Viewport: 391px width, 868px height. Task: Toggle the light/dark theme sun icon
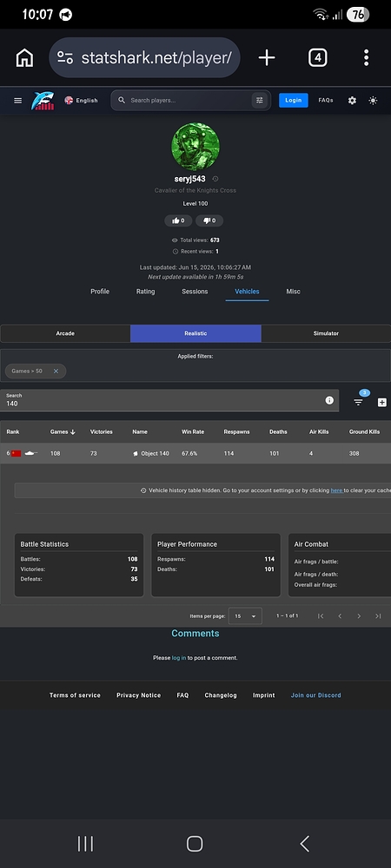pos(374,100)
